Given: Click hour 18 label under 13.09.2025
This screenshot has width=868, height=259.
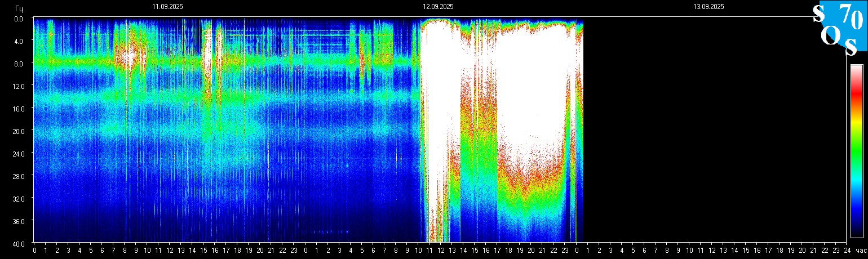Looking at the screenshot, I should tap(780, 251).
